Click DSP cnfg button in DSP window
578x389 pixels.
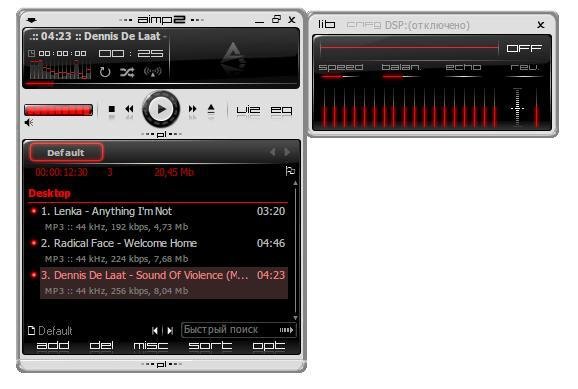coord(364,25)
